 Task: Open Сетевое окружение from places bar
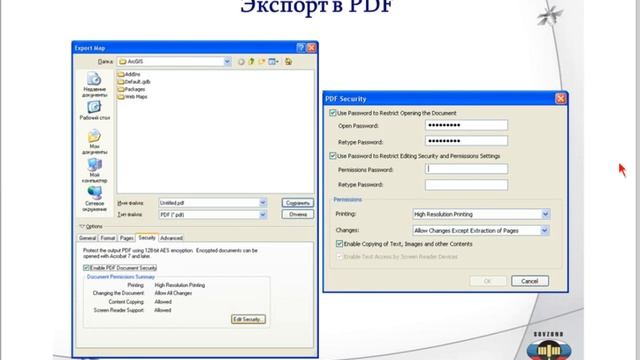pyautogui.click(x=94, y=199)
